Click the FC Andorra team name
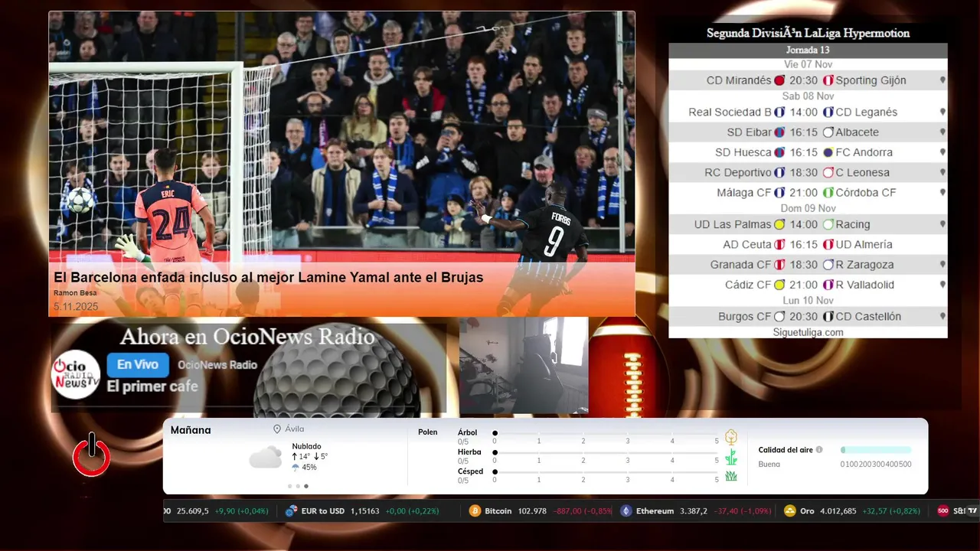The height and width of the screenshot is (551, 980). tap(864, 152)
